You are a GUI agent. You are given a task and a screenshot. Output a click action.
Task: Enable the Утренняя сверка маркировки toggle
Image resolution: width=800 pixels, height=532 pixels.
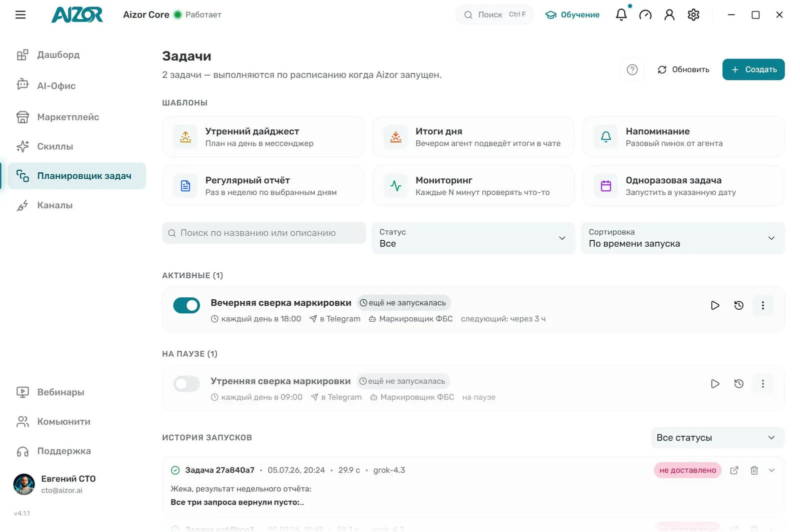pyautogui.click(x=186, y=384)
